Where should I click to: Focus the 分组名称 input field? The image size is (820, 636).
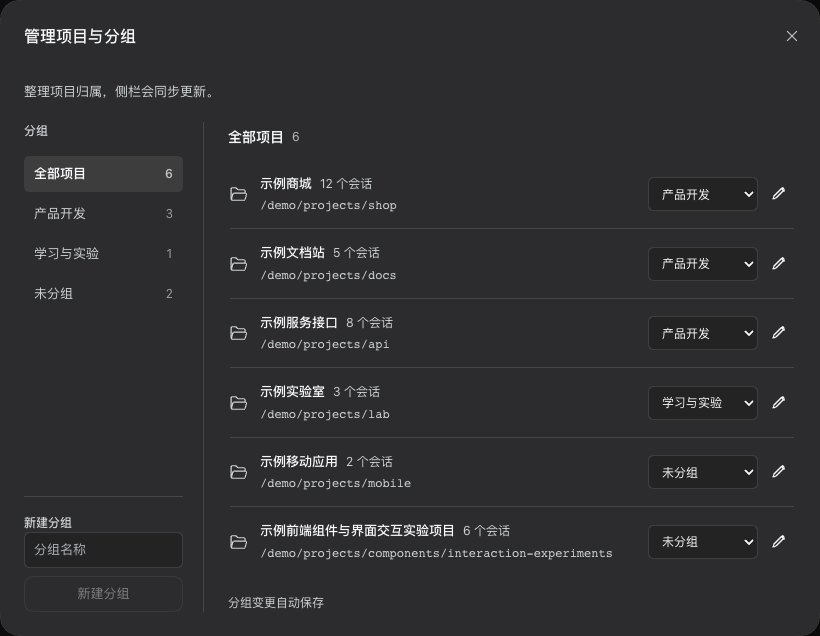104,550
